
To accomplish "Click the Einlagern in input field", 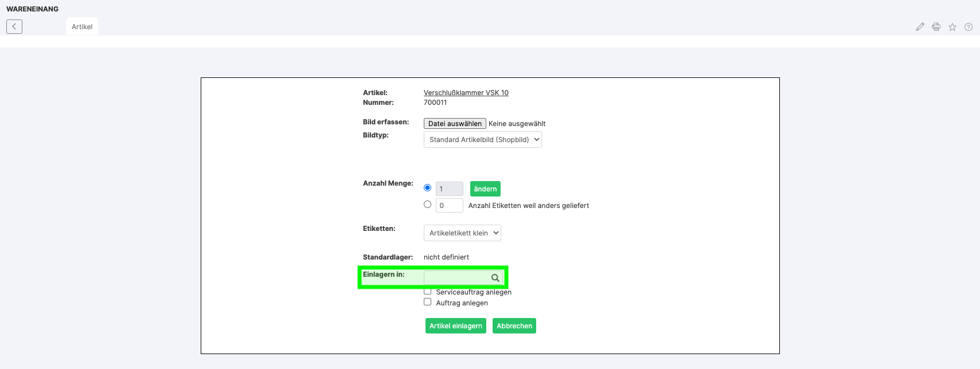I will pos(456,278).
